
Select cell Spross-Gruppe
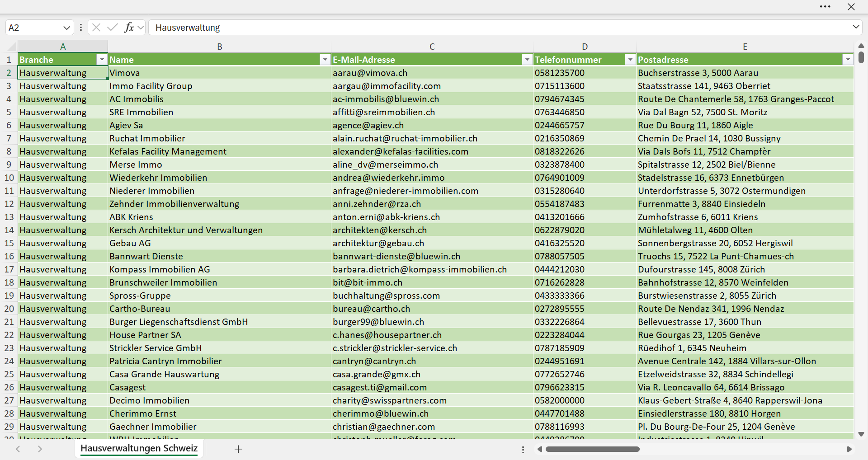[220, 296]
